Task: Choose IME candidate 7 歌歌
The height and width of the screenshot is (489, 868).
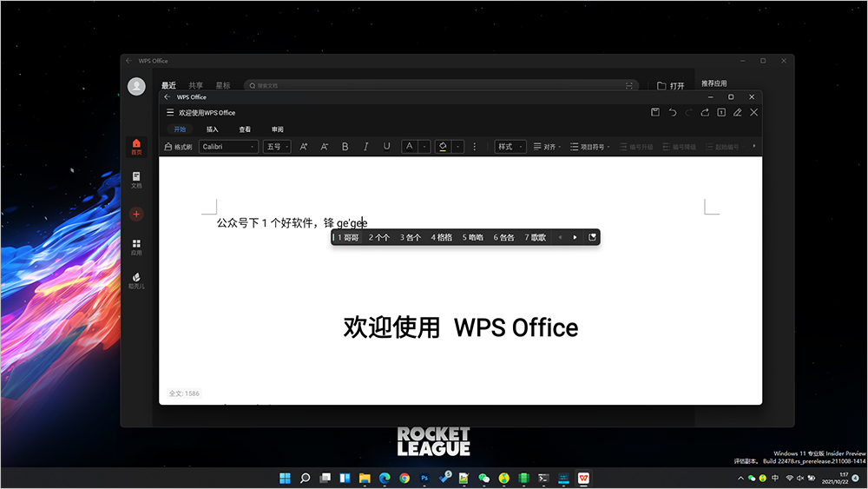Action: (536, 238)
